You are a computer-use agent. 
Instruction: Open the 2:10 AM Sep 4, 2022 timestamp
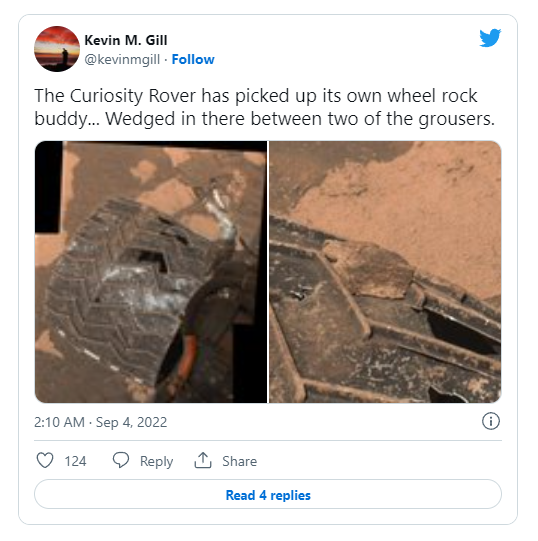click(x=100, y=422)
